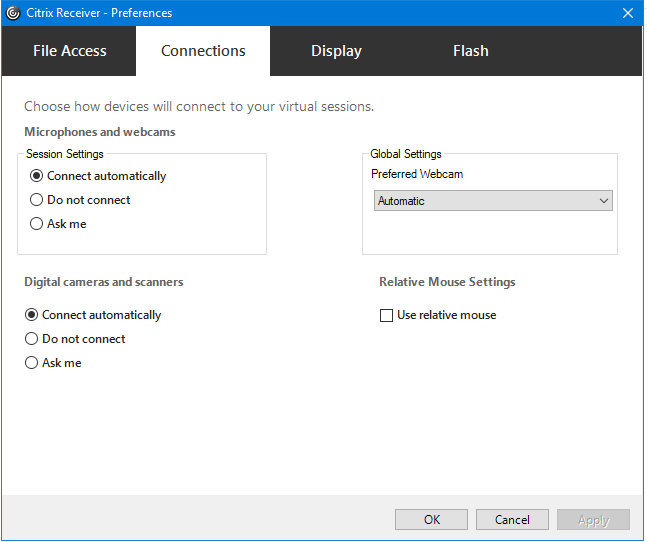Confirm settings with the OK button
Image resolution: width=647 pixels, height=542 pixels.
click(x=431, y=519)
